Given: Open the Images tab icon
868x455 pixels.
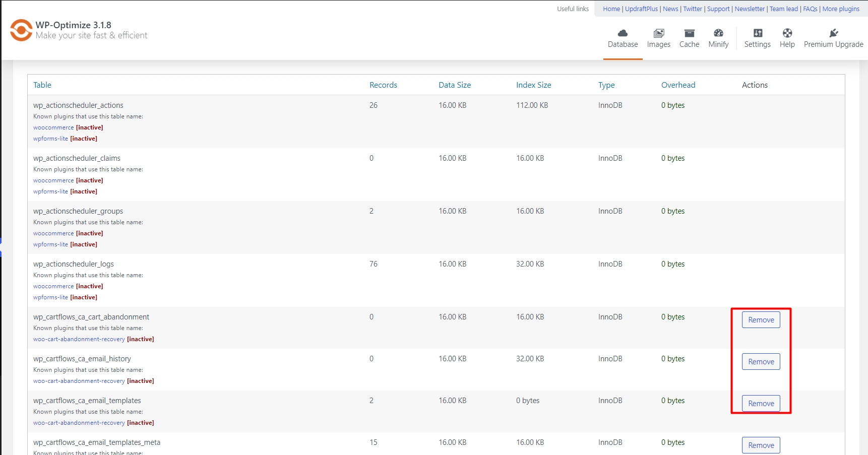Looking at the screenshot, I should 658,33.
